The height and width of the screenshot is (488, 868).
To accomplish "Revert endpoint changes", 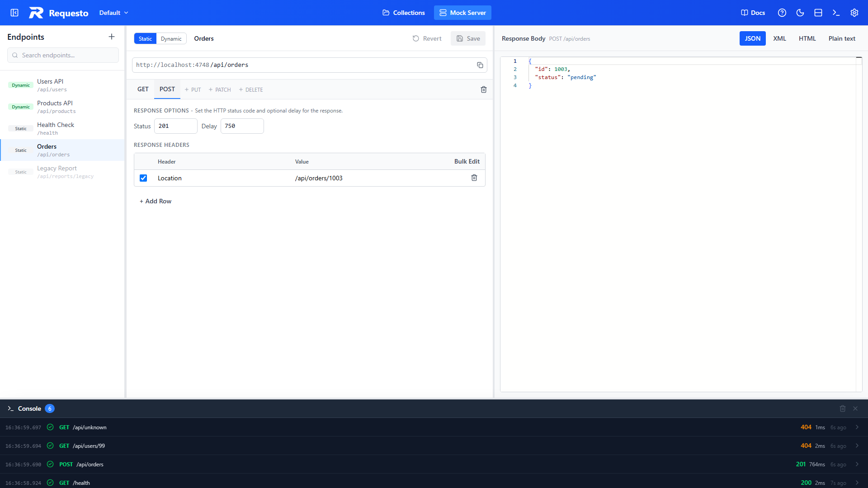I will [427, 38].
